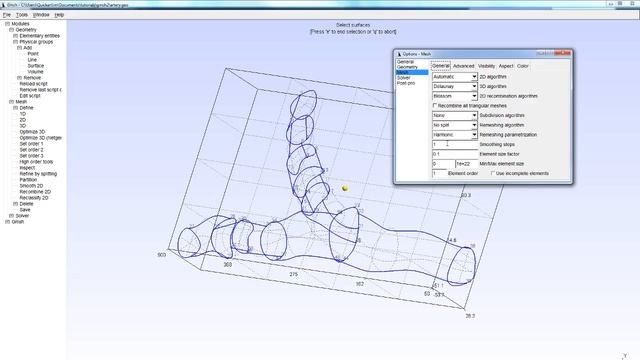
Task: Open the 2D recombination algorithm dropdown
Action: (455, 96)
